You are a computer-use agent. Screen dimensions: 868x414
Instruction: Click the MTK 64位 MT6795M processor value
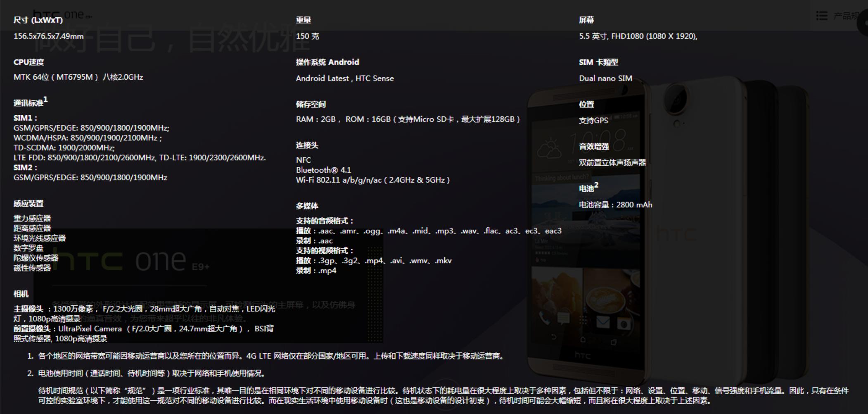[78, 77]
